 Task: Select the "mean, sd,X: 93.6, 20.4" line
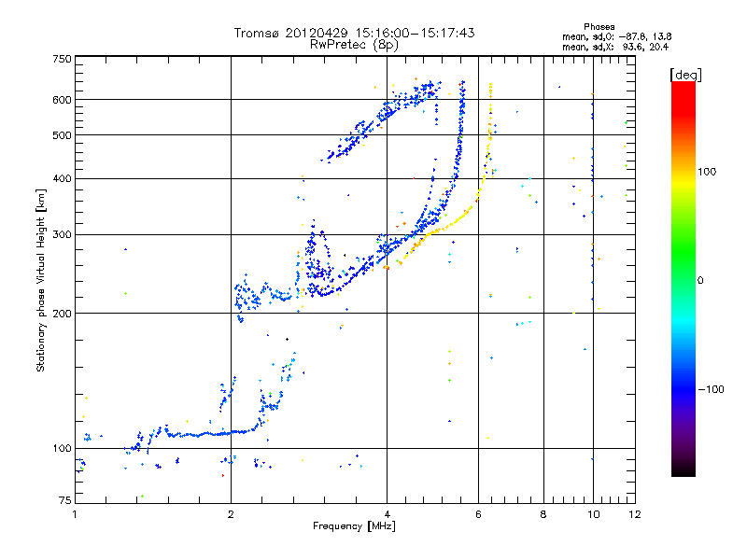[x=615, y=47]
